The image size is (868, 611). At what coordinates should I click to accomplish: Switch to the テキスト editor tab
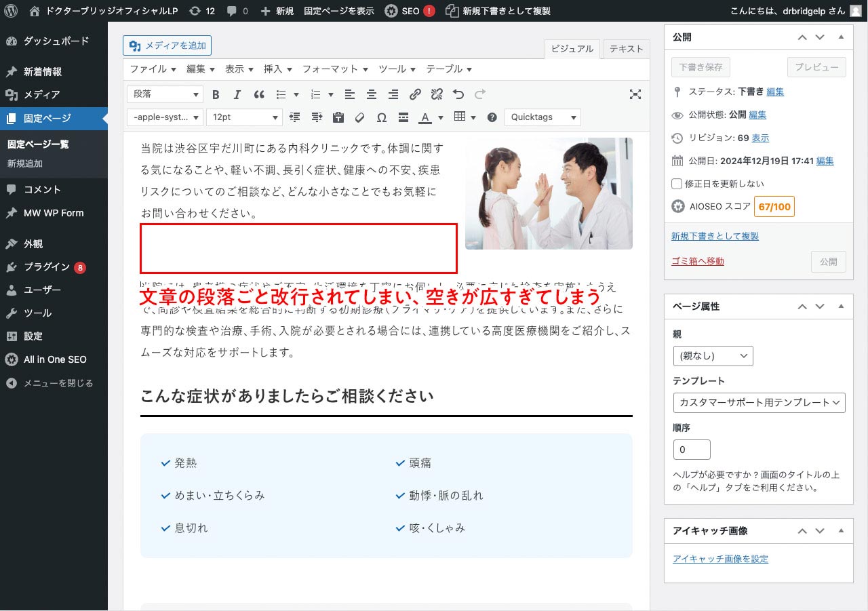coord(626,49)
